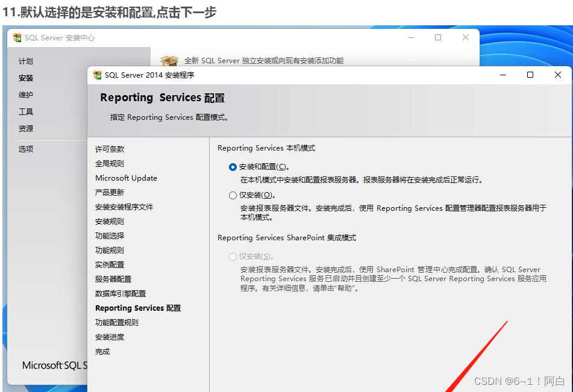Click the 功能规则 step
The width and height of the screenshot is (573, 392).
tap(110, 250)
